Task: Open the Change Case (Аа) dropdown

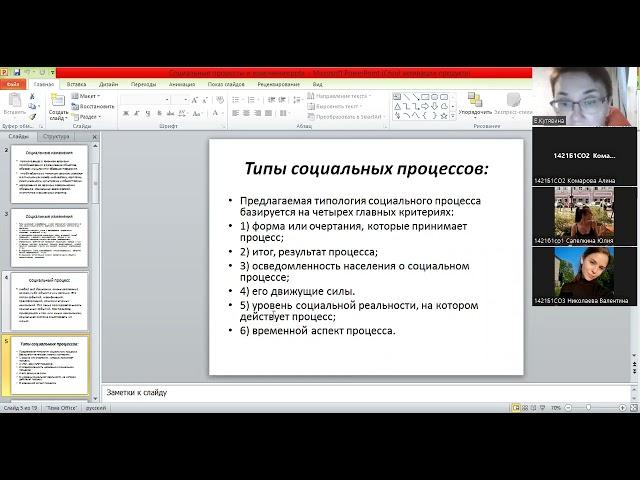Action: pos(198,113)
